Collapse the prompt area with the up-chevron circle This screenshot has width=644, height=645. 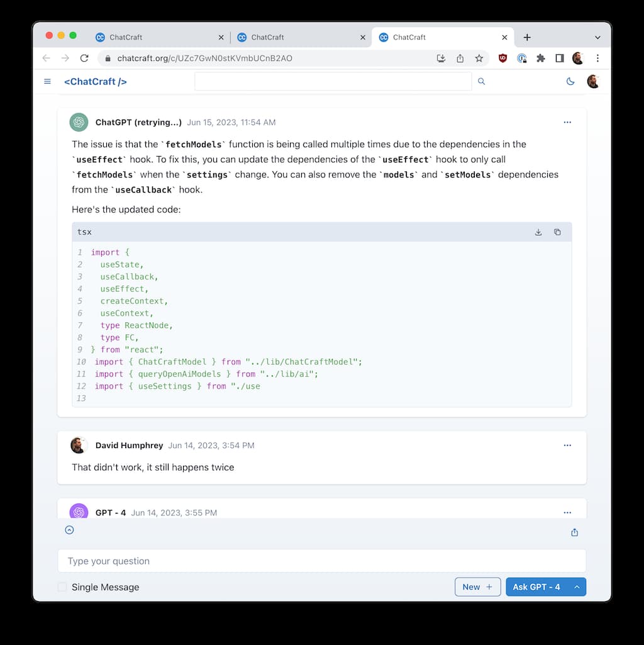tap(70, 530)
